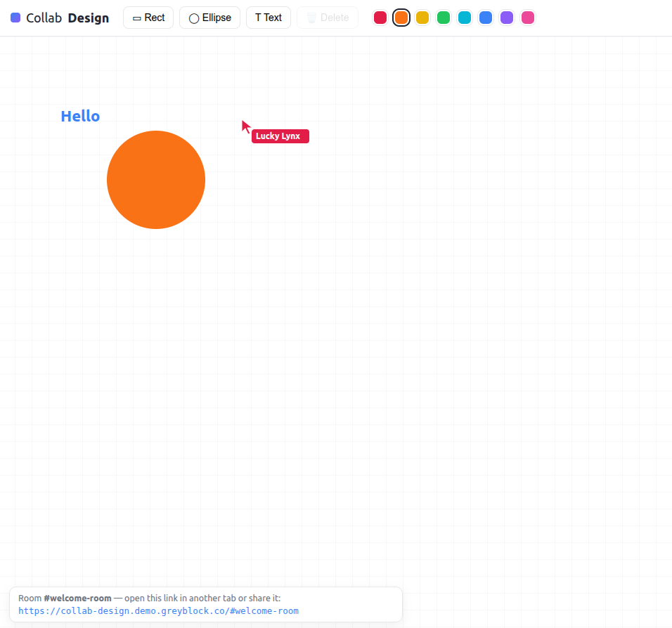Screen dimensions: 672x628
Task: Click the Lucky Lynx cursor label
Action: tap(280, 136)
